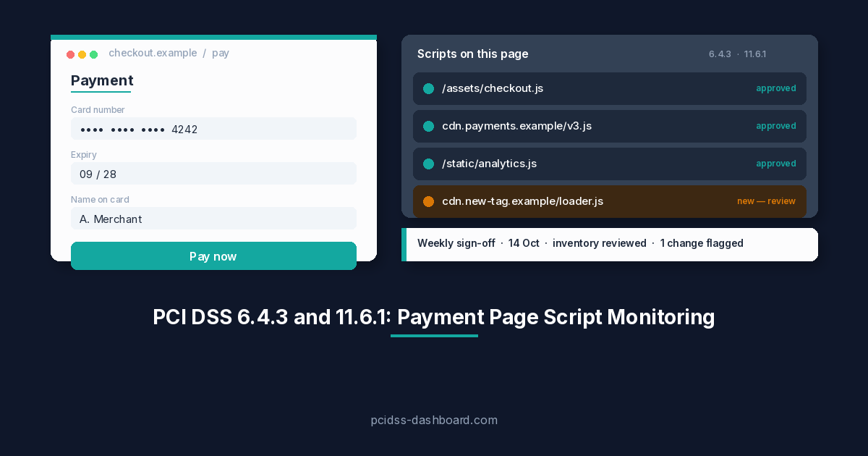Click the green window dot
The image size is (868, 456).
[x=93, y=54]
